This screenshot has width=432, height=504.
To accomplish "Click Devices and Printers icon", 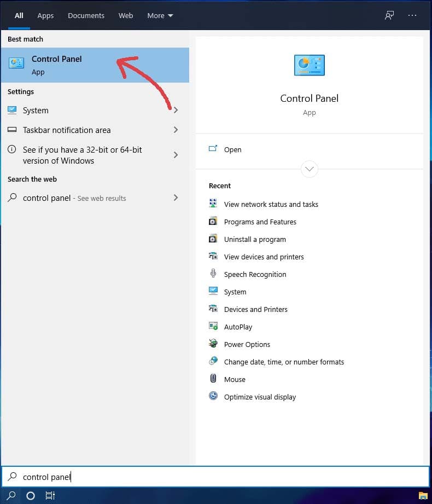I will [x=213, y=308].
